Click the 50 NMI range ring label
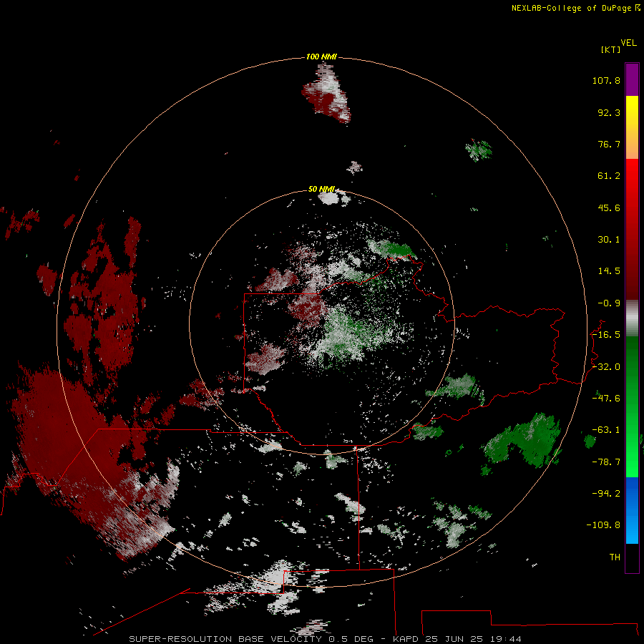Image resolution: width=644 pixels, height=644 pixels. [321, 189]
